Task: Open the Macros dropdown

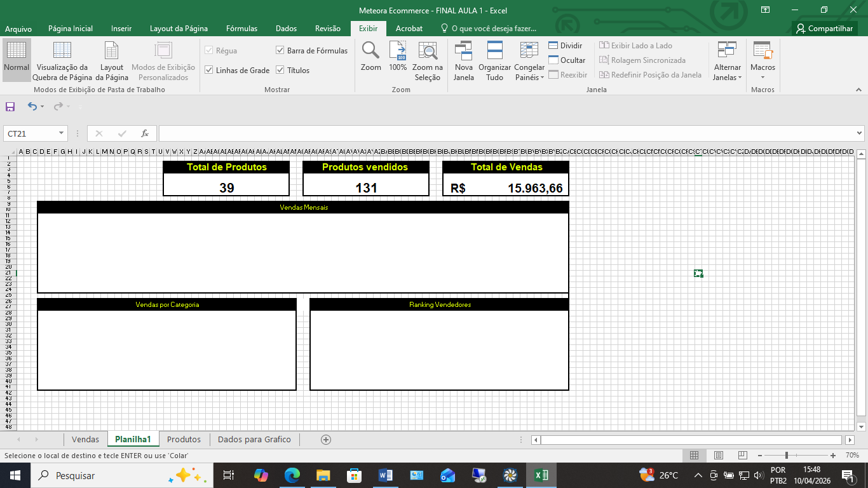Action: 763,60
